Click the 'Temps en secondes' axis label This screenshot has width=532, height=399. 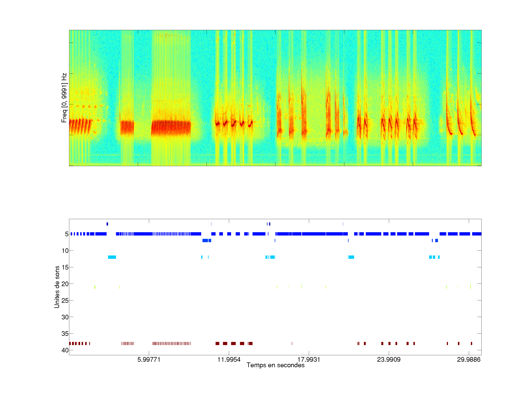pyautogui.click(x=275, y=365)
